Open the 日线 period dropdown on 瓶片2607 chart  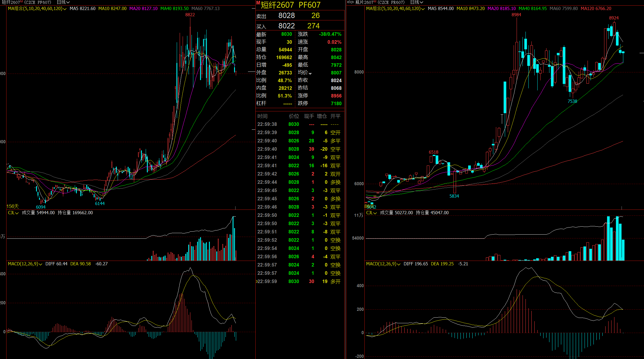pyautogui.click(x=416, y=2)
